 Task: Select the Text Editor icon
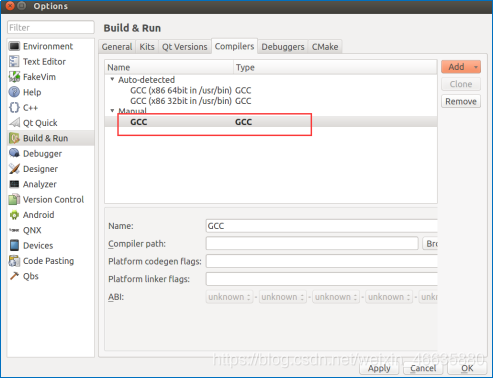coord(14,61)
